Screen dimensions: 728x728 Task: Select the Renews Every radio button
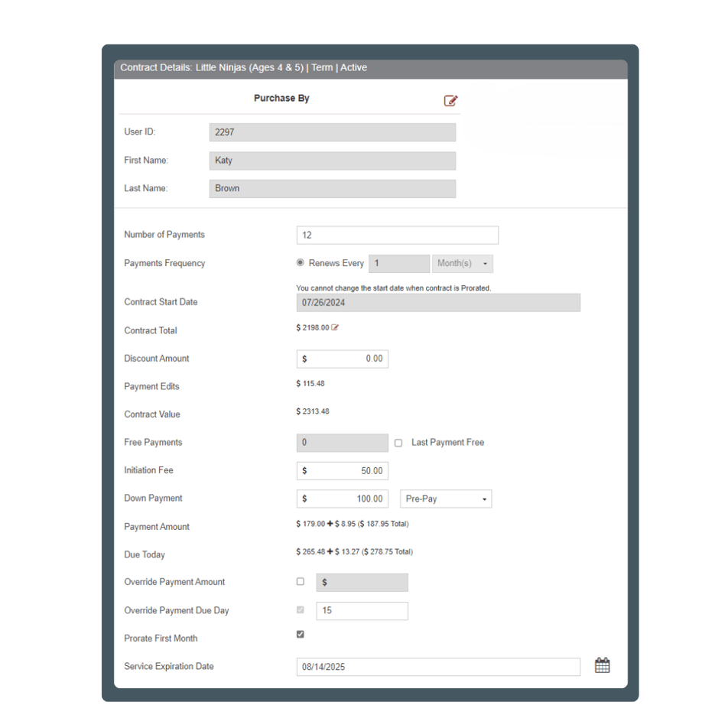[x=301, y=262]
